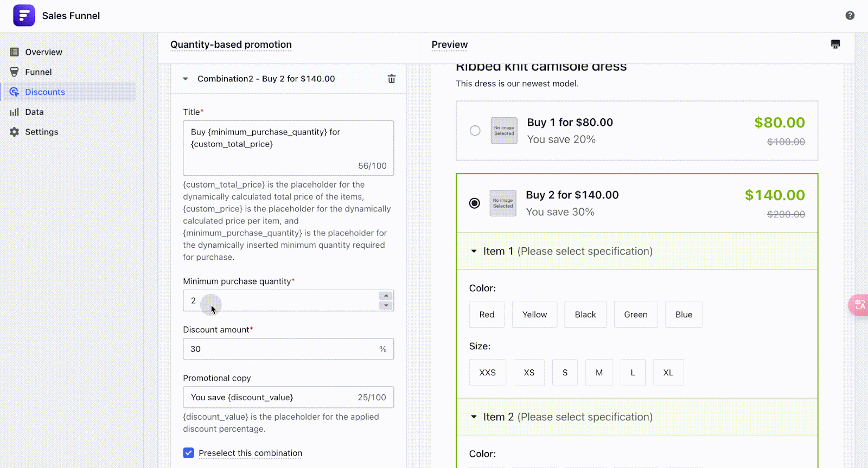Select the Buy 1 for $80.00 radio button
Image resolution: width=868 pixels, height=468 pixels.
pos(475,131)
